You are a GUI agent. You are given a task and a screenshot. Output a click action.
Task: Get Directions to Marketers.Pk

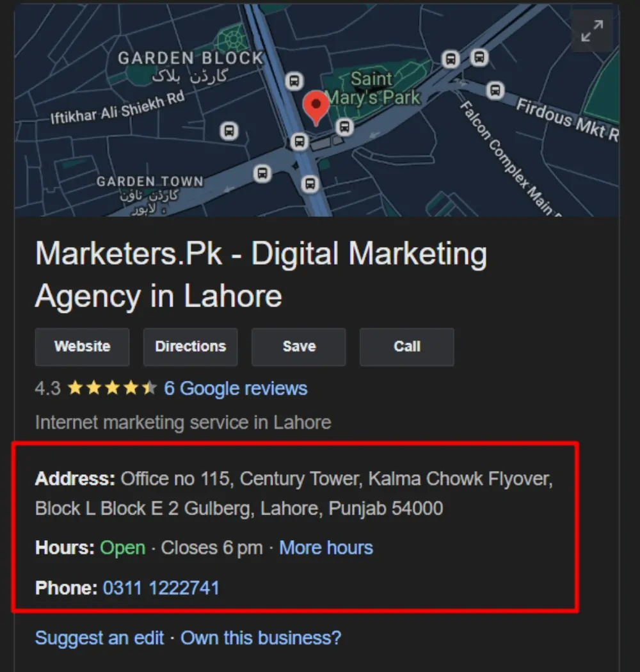click(190, 347)
